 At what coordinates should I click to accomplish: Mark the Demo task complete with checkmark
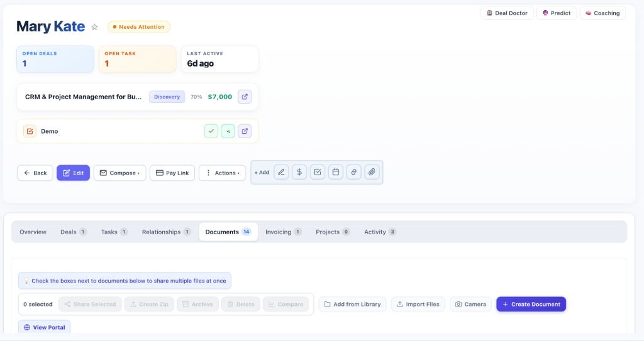(x=211, y=131)
